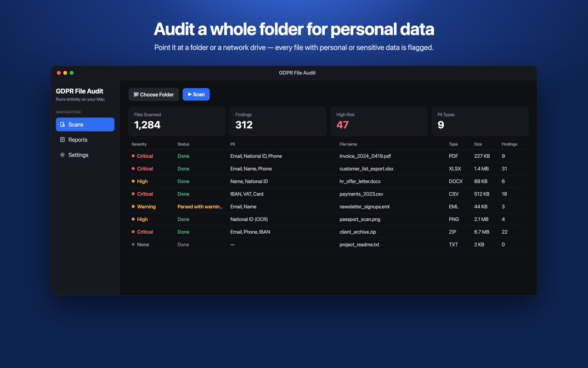
Task: Select file passport_scan.png
Action: [360, 219]
